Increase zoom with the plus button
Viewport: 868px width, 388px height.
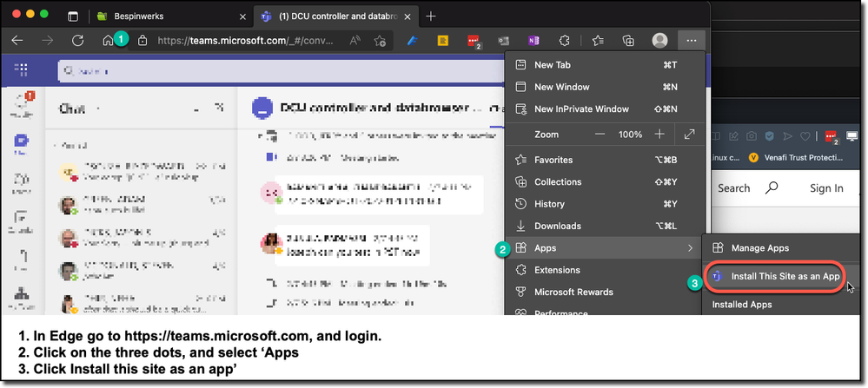pos(659,135)
